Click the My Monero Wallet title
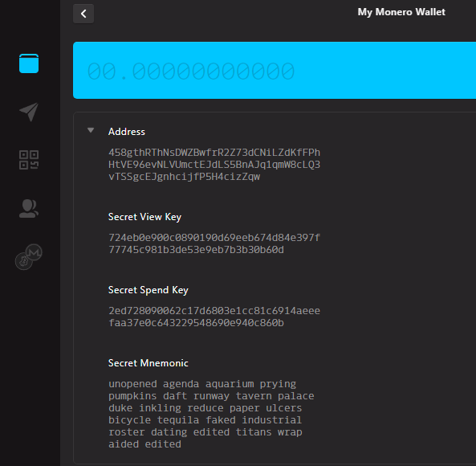 pos(401,12)
